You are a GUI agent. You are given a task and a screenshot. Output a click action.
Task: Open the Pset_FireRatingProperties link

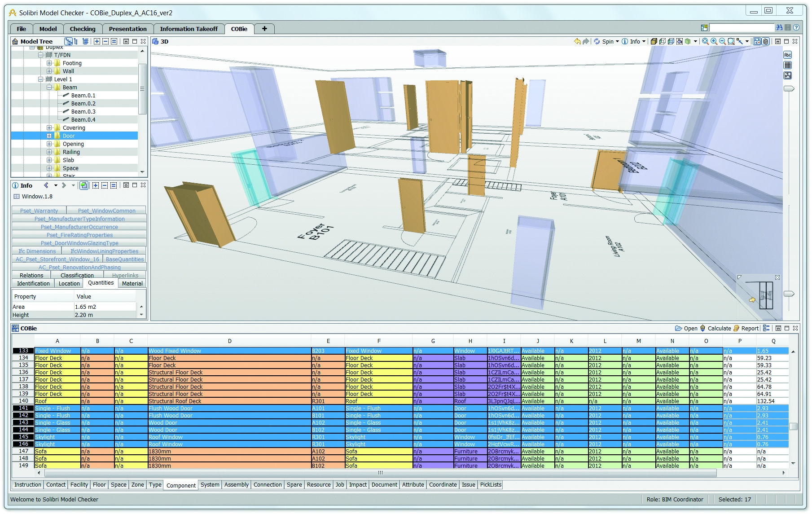click(79, 235)
